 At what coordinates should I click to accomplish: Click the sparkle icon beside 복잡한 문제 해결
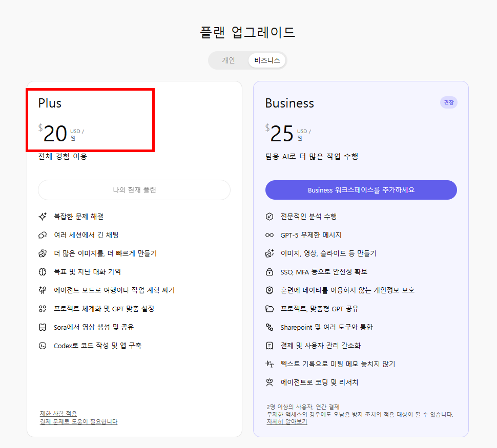(43, 217)
